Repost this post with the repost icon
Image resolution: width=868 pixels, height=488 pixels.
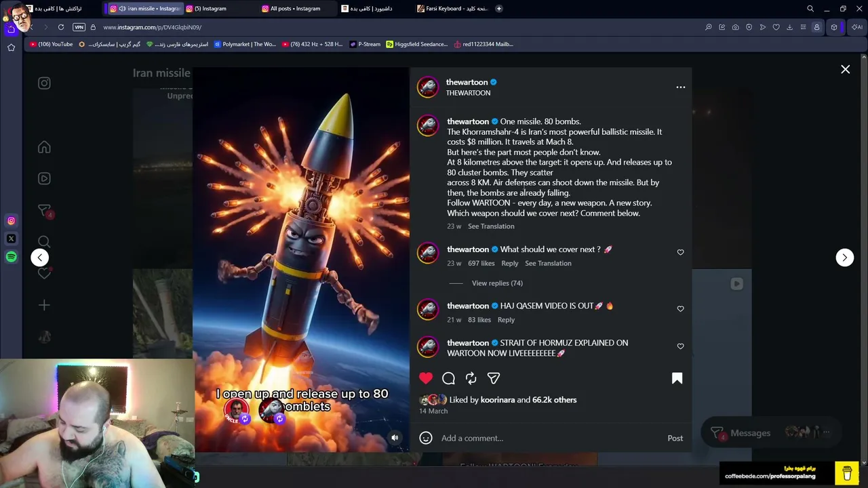pyautogui.click(x=471, y=378)
